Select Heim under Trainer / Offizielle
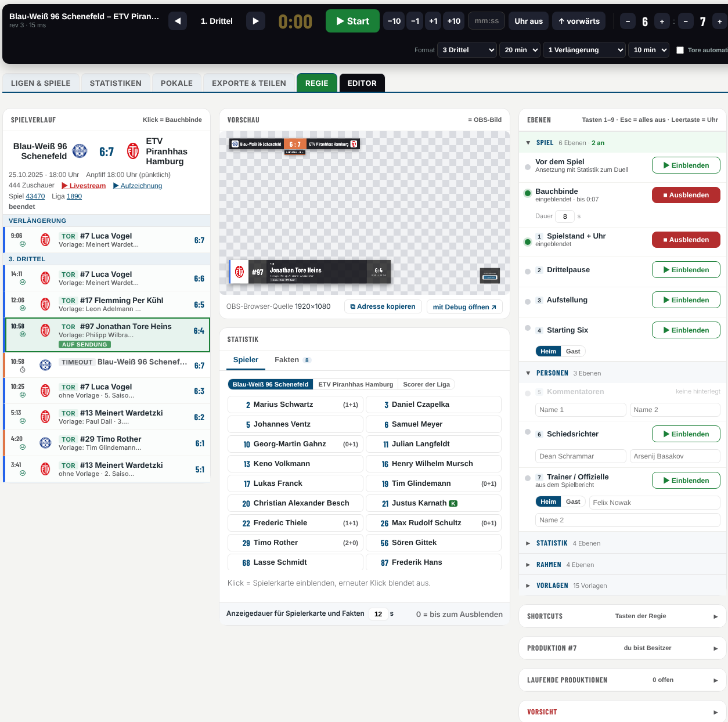The height and width of the screenshot is (722, 728). point(548,501)
